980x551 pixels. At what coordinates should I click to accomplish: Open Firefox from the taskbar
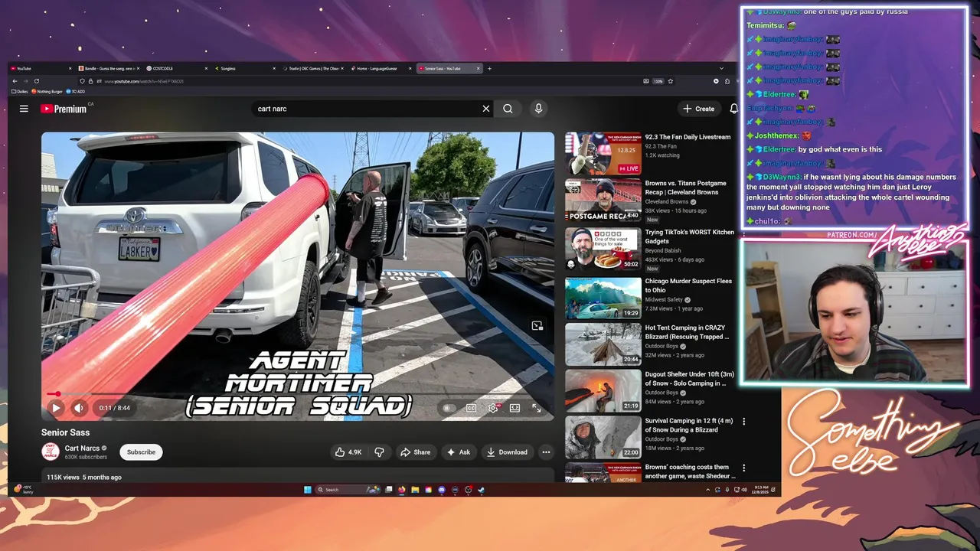click(x=402, y=490)
